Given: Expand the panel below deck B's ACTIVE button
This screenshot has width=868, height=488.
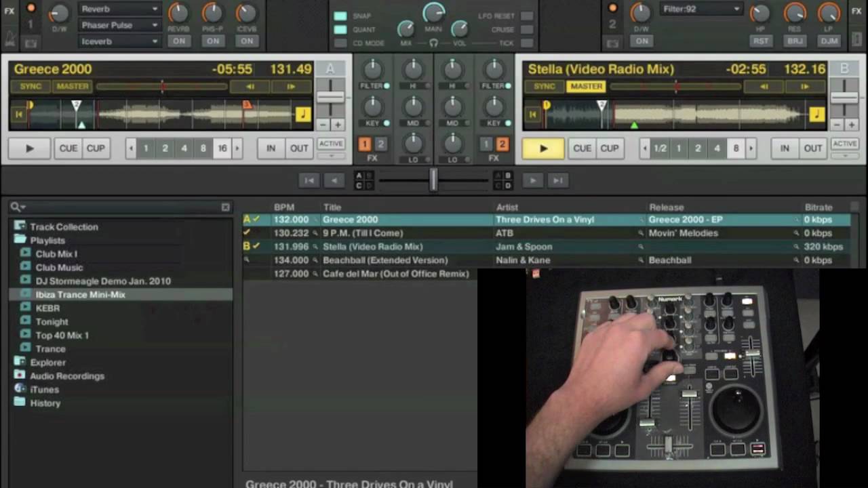Looking at the screenshot, I should [845, 156].
